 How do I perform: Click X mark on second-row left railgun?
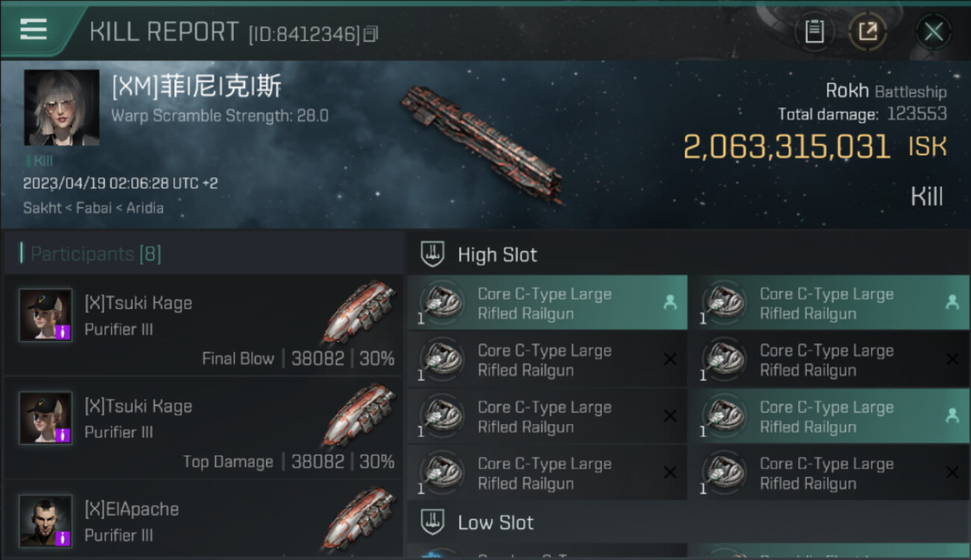coord(670,359)
